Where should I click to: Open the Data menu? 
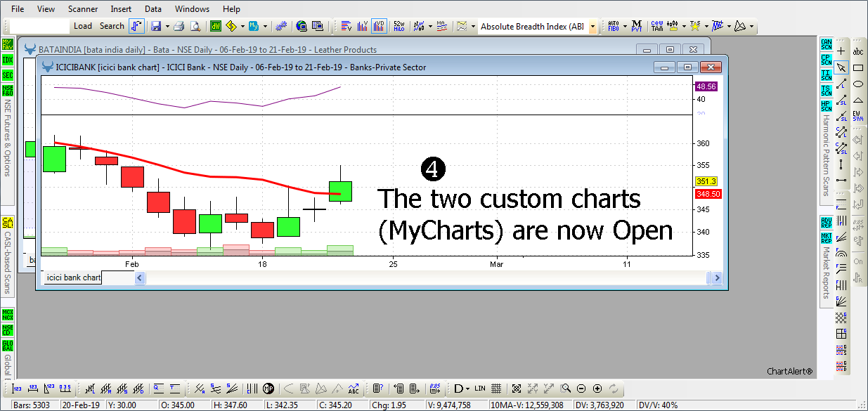pyautogui.click(x=153, y=9)
